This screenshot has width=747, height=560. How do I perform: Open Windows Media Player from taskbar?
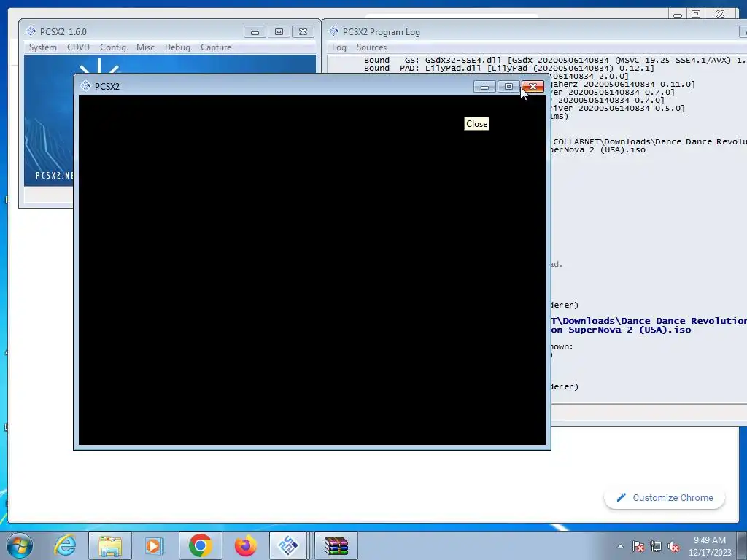tap(154, 545)
